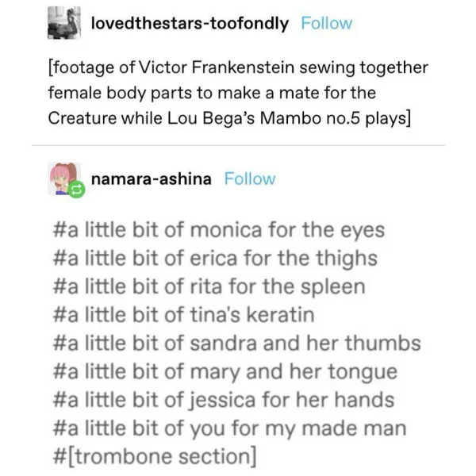Open the '[trombone section]' tag

(155, 457)
